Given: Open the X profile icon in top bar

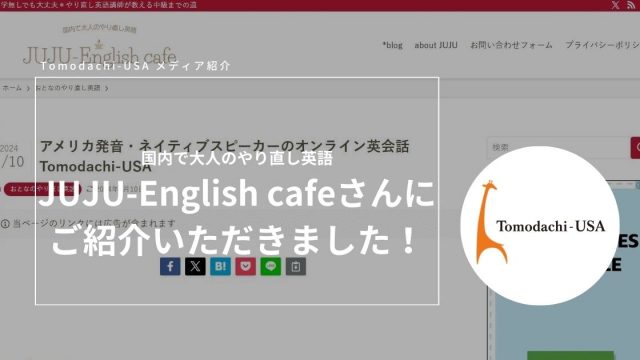Looking at the screenshot, I should pyautogui.click(x=616, y=5).
